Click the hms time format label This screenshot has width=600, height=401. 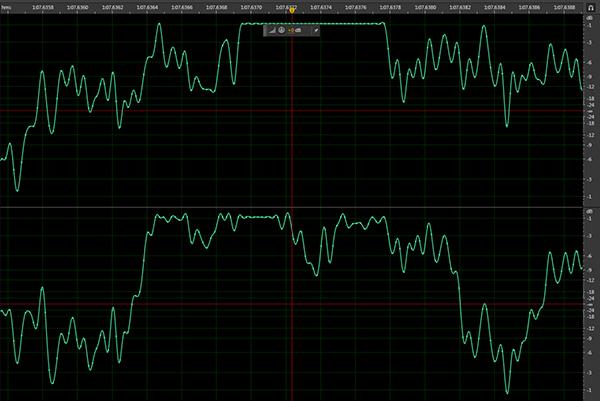[x=8, y=6]
